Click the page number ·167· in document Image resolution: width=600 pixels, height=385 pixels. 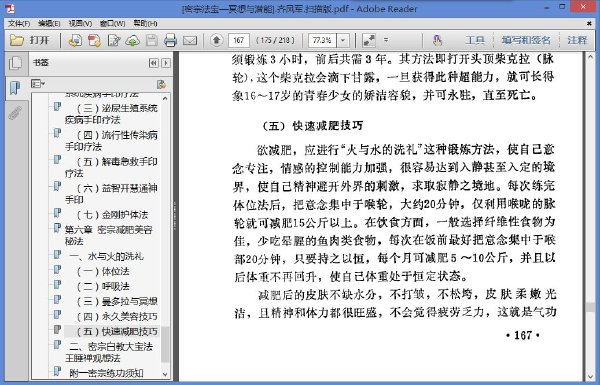point(523,335)
